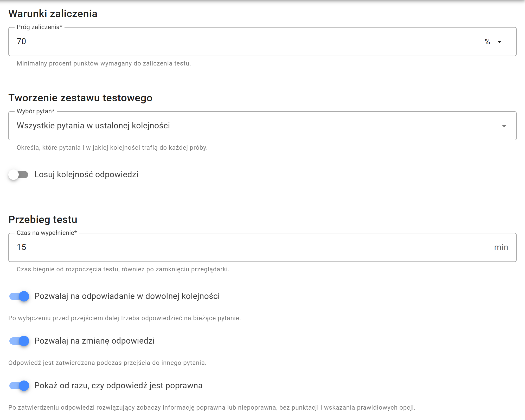Click the hint 'Odpowiedź jest zatwierdzana podczas przejścia'

107,363
